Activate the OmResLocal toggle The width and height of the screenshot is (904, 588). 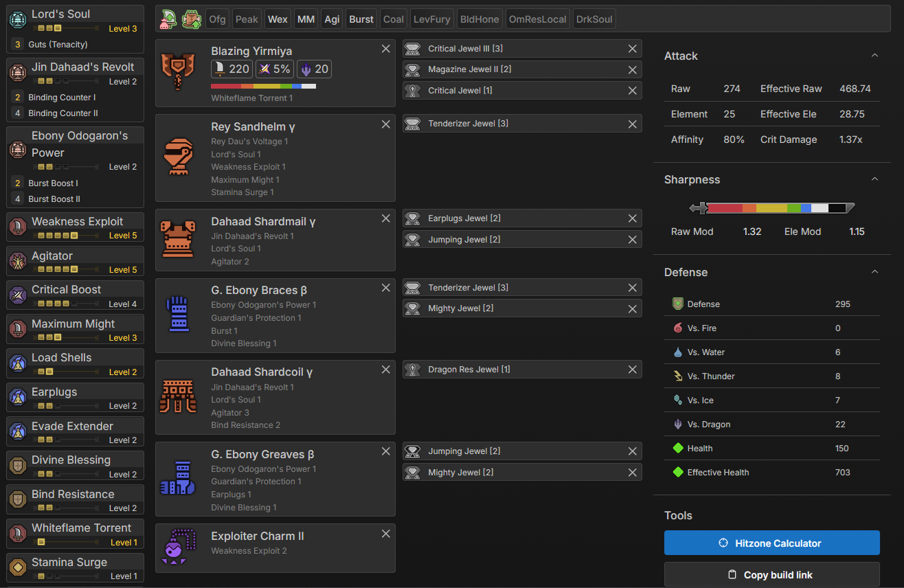click(x=537, y=19)
